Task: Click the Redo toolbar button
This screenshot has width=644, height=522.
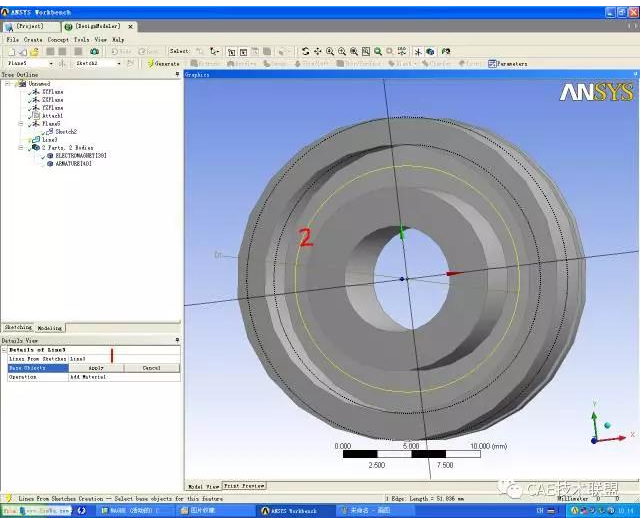Action: tap(148, 52)
